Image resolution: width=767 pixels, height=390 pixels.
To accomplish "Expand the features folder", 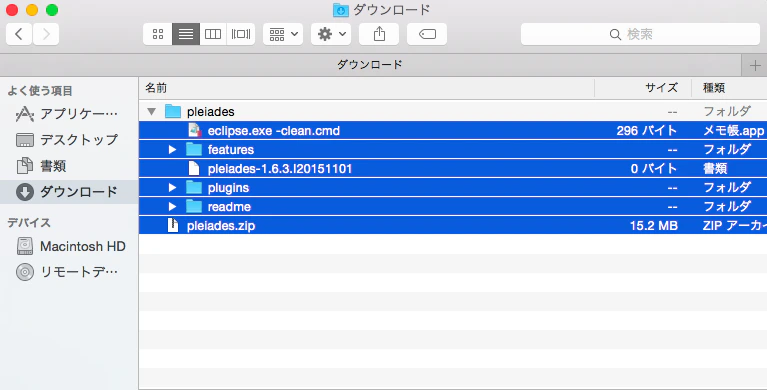I will tap(172, 150).
